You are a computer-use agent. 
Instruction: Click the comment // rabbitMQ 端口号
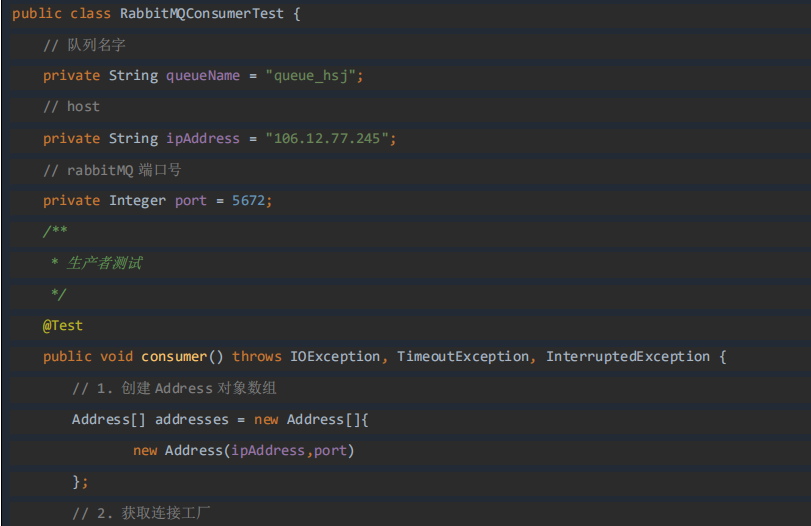tap(112, 170)
